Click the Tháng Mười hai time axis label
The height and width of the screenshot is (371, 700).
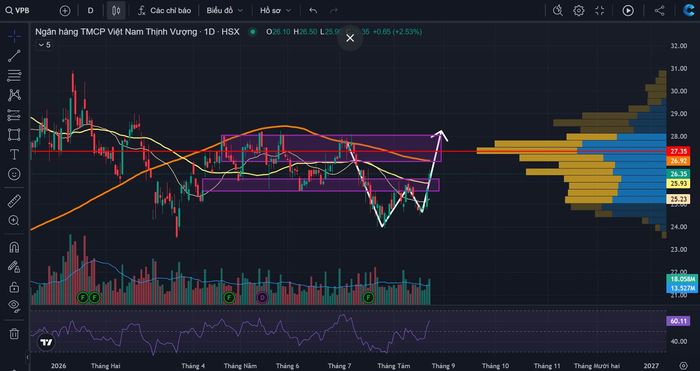tap(597, 366)
